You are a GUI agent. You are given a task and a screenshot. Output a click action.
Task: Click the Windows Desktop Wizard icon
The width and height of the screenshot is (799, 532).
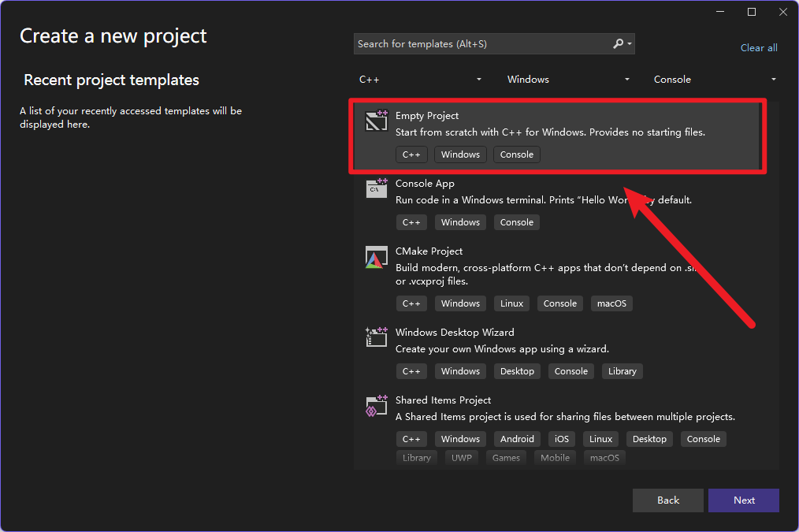pyautogui.click(x=377, y=337)
